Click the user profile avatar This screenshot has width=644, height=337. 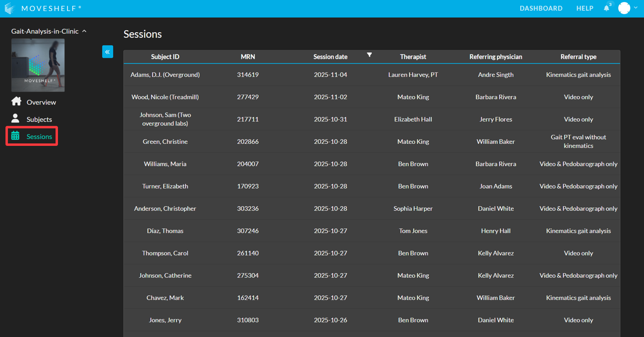(x=624, y=8)
